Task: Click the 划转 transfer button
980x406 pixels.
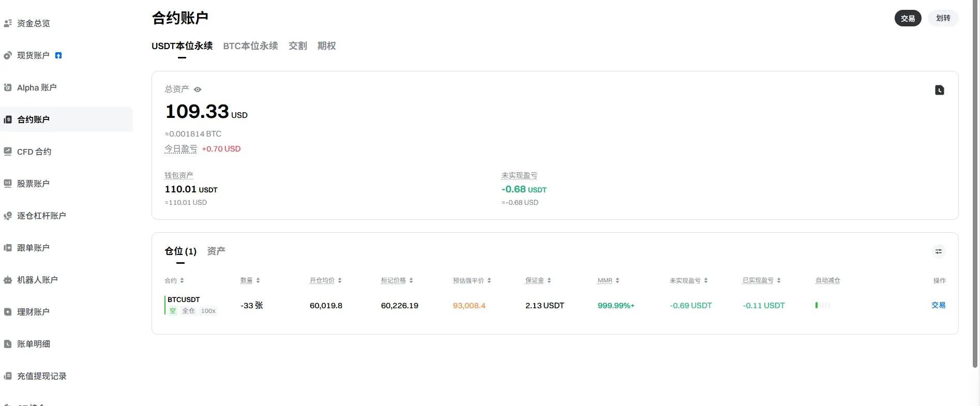Action: [943, 18]
